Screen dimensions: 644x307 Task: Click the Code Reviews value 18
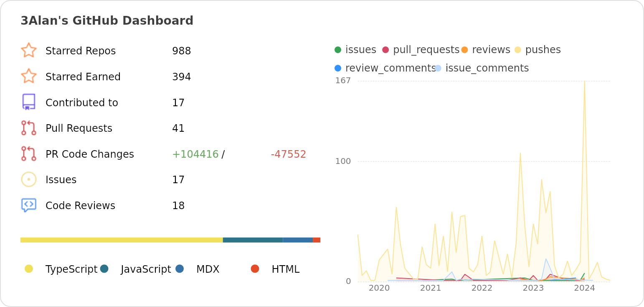pos(178,206)
